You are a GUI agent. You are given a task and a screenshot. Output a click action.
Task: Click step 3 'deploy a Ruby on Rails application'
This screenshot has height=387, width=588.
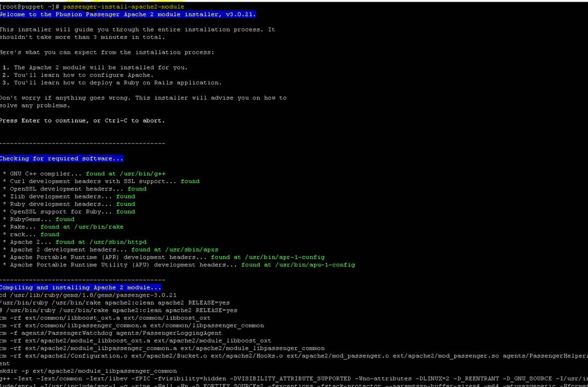click(x=112, y=83)
